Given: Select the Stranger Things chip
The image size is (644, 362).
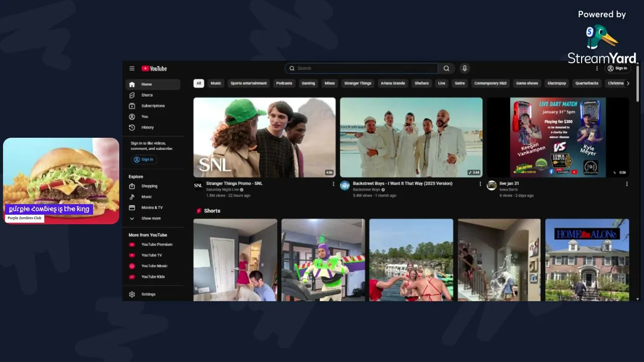Looking at the screenshot, I should (x=358, y=83).
